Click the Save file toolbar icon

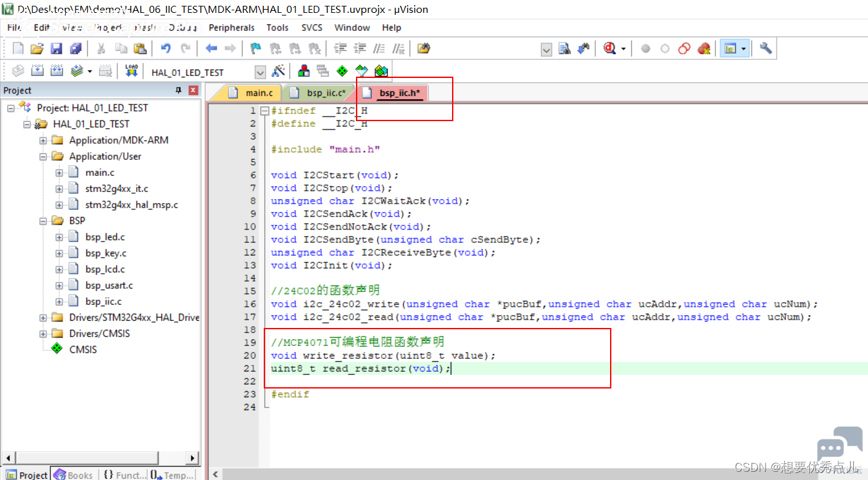pyautogui.click(x=56, y=48)
